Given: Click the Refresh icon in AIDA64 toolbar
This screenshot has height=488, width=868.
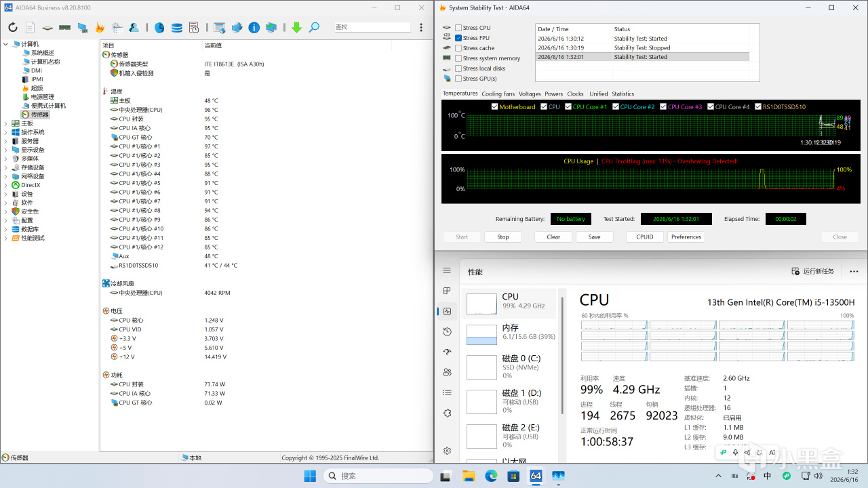Looking at the screenshot, I should 13,28.
